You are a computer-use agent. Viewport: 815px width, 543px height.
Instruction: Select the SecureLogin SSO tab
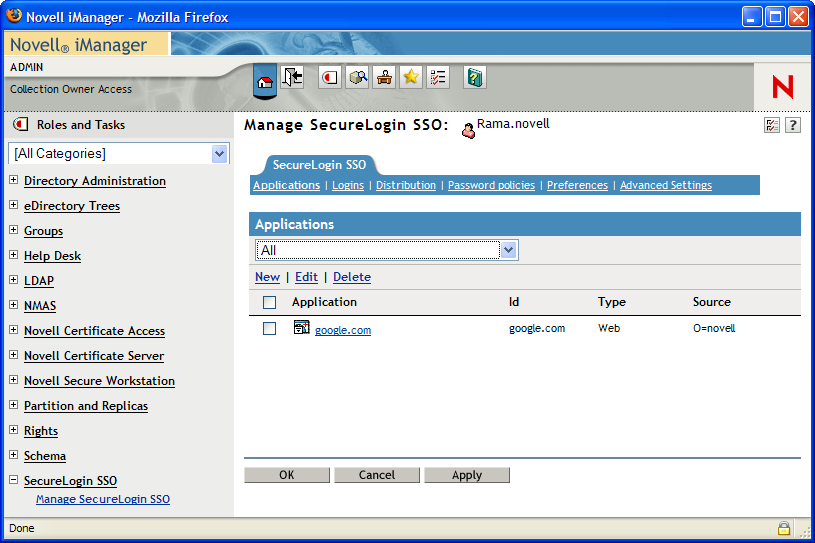click(x=319, y=165)
